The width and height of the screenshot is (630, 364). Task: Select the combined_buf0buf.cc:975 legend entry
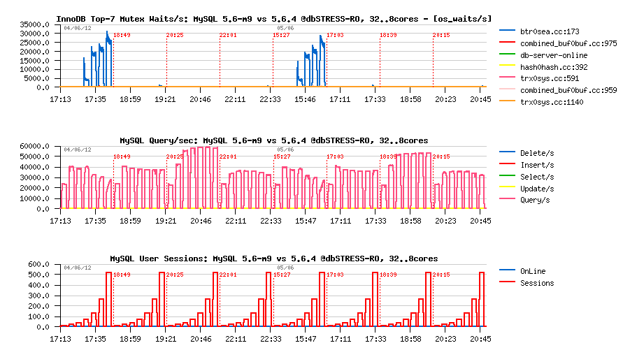(x=568, y=43)
